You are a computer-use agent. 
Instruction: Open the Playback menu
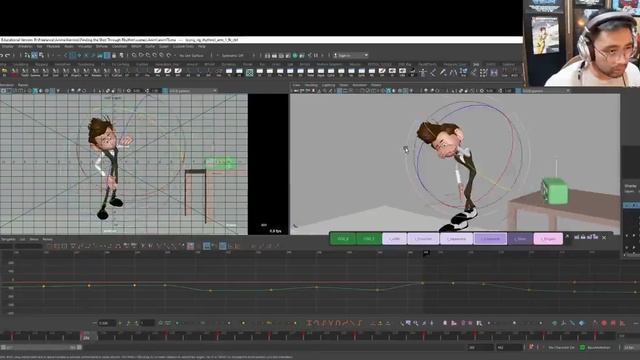pyautogui.click(x=53, y=47)
